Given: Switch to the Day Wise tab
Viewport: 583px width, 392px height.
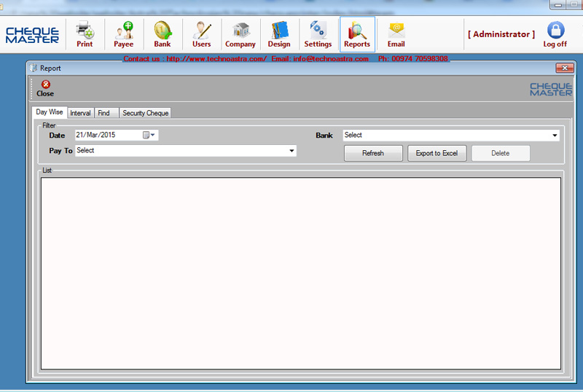Looking at the screenshot, I should point(50,112).
